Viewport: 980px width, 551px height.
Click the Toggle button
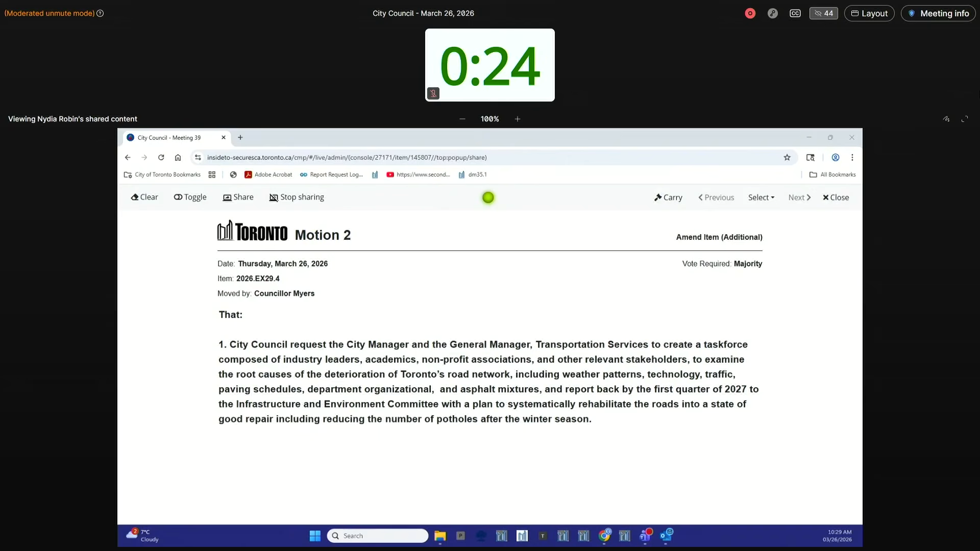click(190, 197)
